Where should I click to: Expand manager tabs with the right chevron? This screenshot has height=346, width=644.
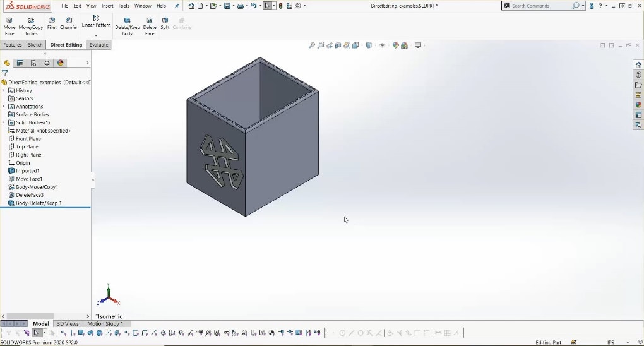pos(88,63)
